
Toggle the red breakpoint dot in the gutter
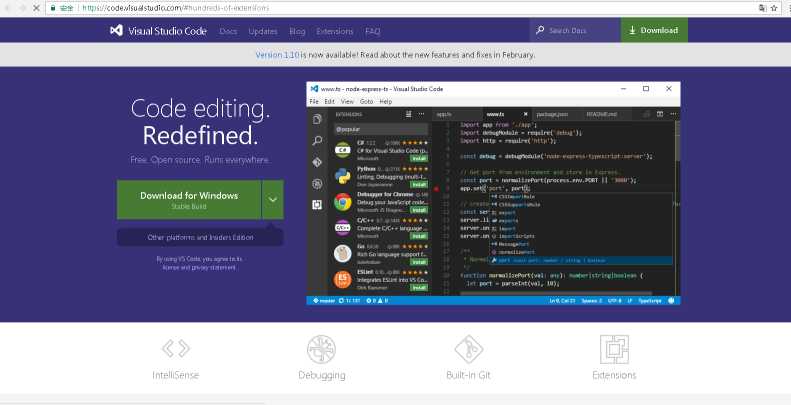pyautogui.click(x=436, y=189)
